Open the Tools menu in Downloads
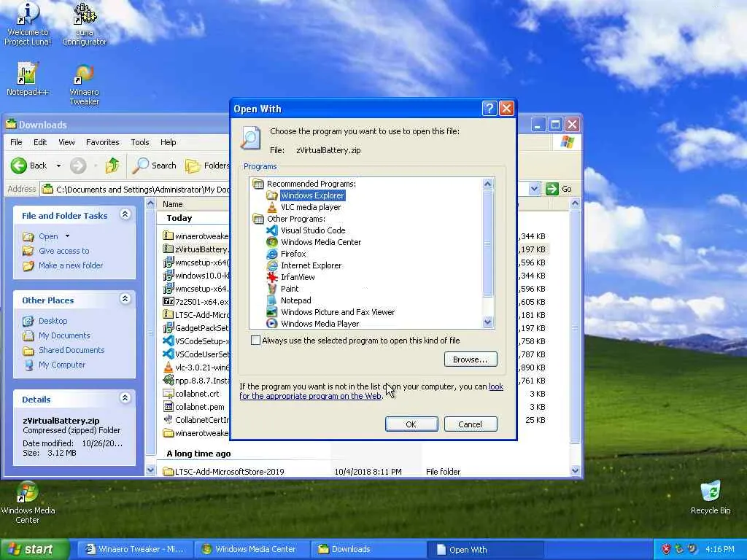747x560 pixels. click(139, 142)
